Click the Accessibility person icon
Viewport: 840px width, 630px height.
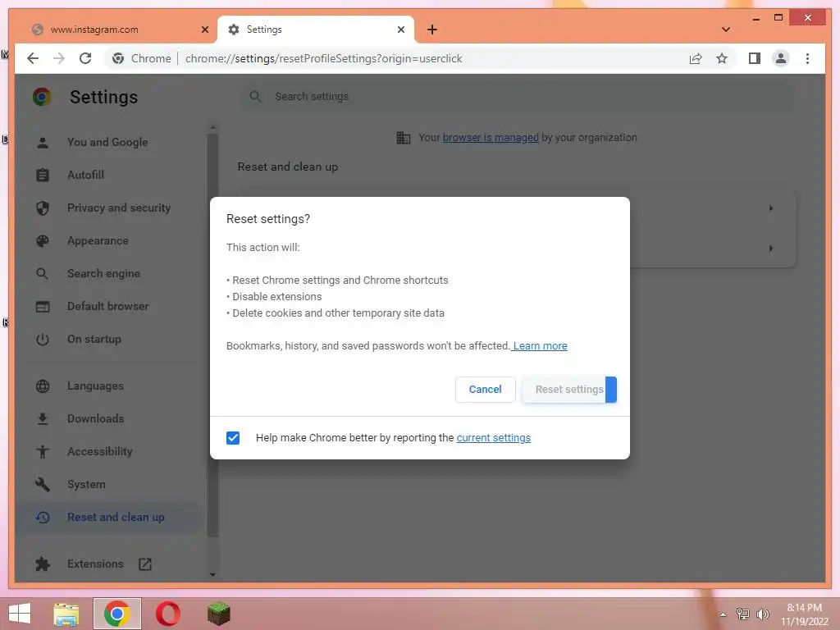(43, 452)
